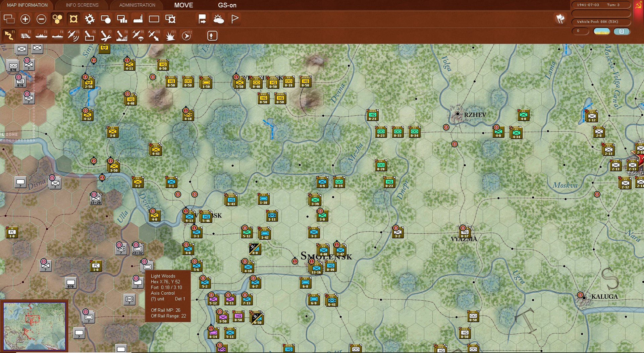Image resolution: width=644 pixels, height=353 pixels.
Task: Click the counter field showing 0
Action: (x=581, y=31)
